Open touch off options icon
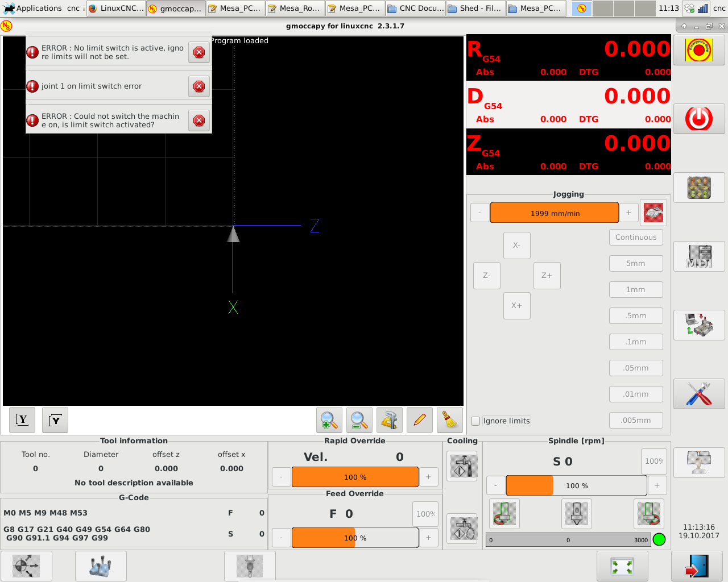 pos(101,567)
